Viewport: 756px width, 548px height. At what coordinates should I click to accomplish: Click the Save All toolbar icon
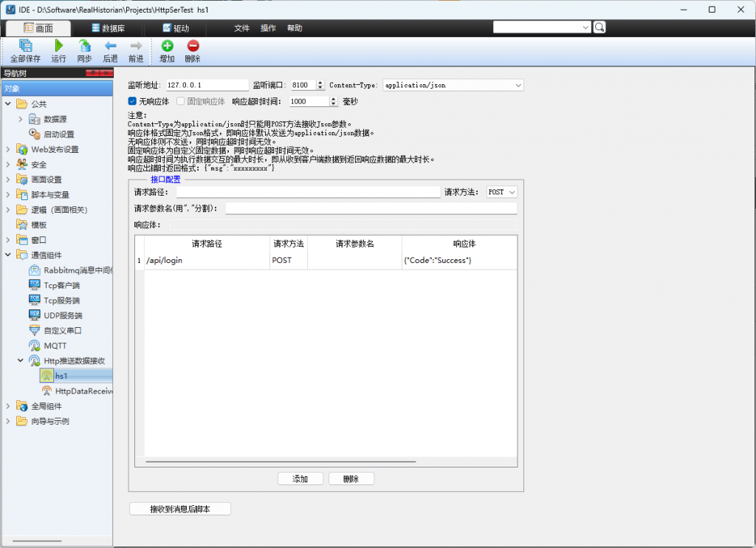[x=26, y=46]
